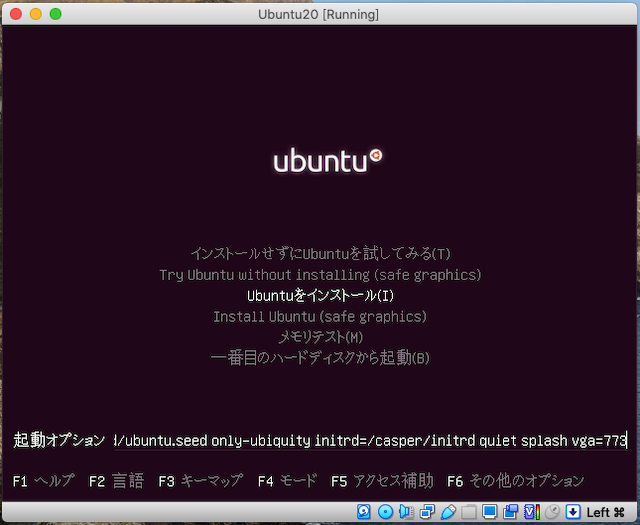Click the green zoom button on Ubuntu20 window
The width and height of the screenshot is (640, 525).
56,14
